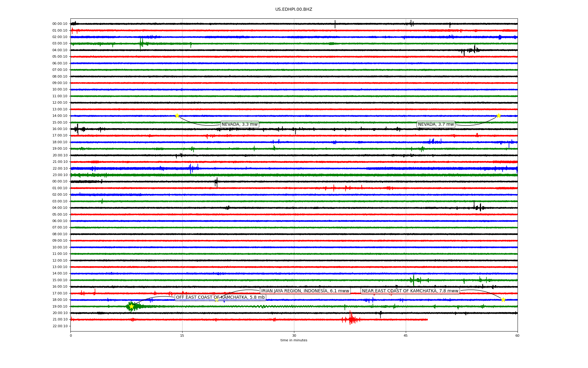The width and height of the screenshot is (588, 368).
Task: Click the star on the green 19:00:10 trace
Action: (131, 306)
